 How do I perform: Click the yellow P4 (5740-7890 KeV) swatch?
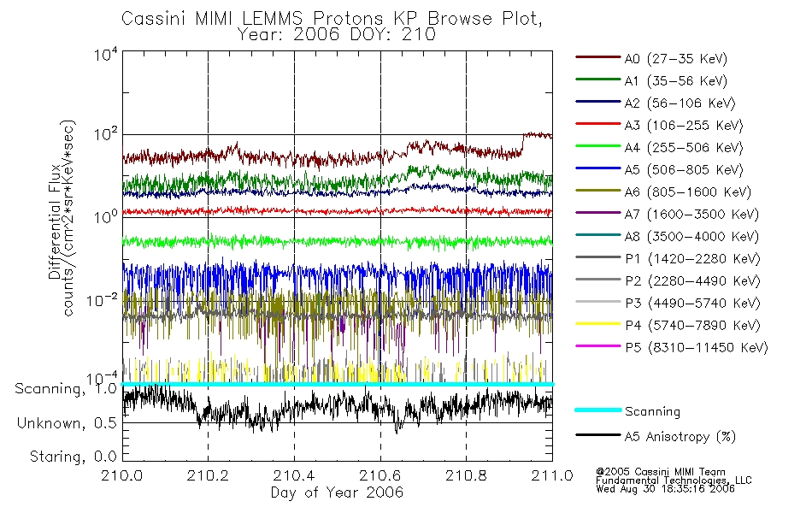[598, 324]
